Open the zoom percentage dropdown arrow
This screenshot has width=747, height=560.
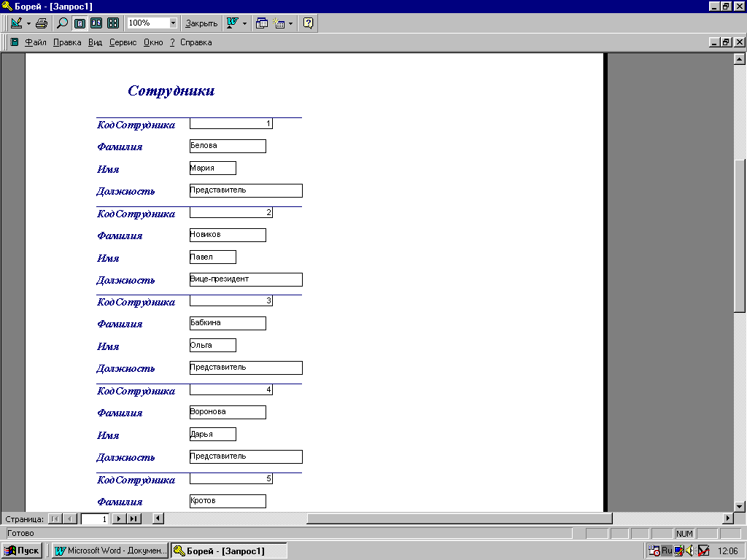[x=173, y=23]
